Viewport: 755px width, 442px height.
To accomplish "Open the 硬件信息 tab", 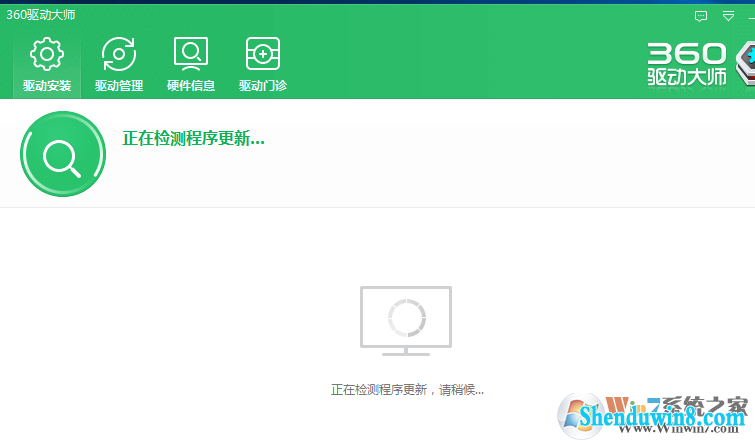I will tap(191, 64).
